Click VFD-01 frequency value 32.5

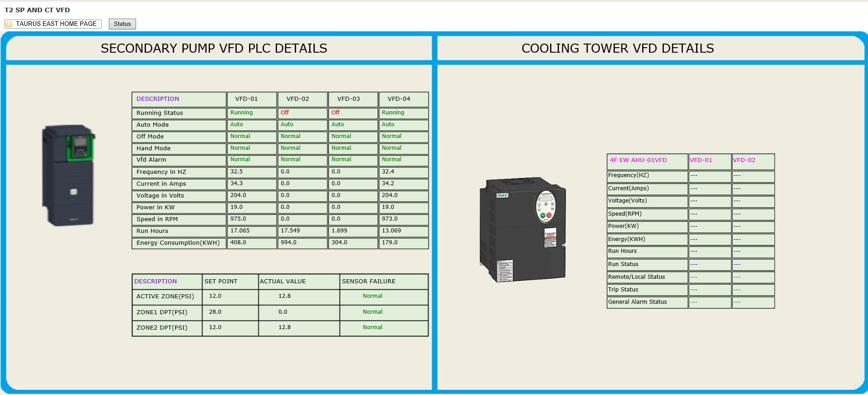[237, 172]
